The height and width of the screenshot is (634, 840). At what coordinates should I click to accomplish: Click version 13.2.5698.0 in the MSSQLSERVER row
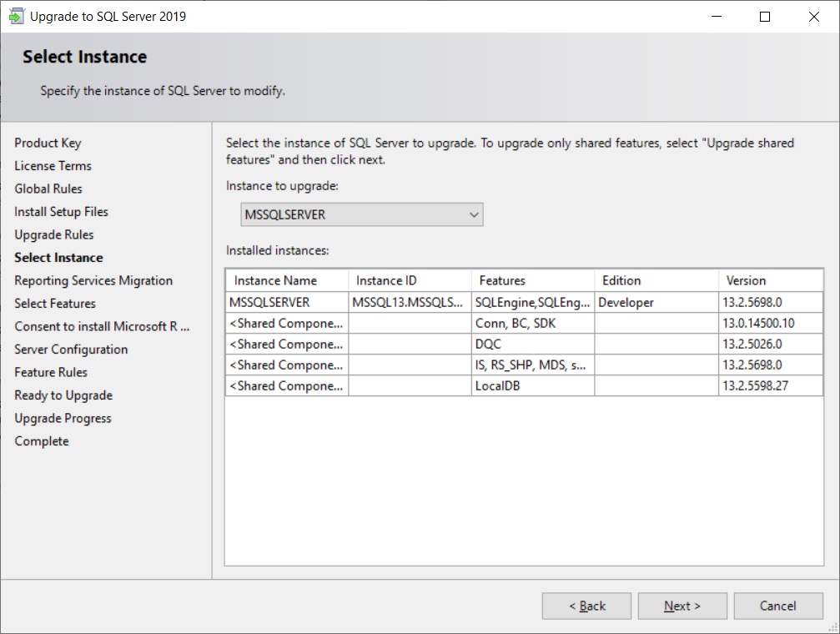pyautogui.click(x=771, y=302)
